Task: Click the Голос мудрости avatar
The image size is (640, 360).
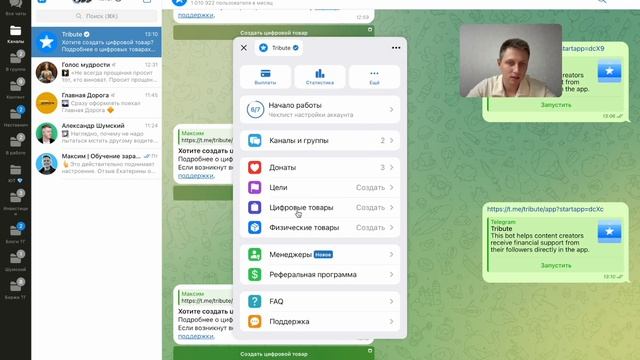Action: click(x=47, y=72)
